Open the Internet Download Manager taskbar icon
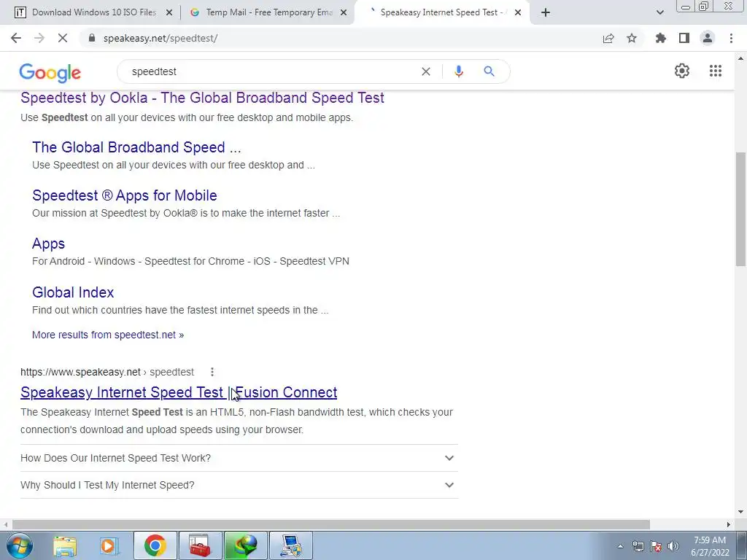Screen dimensions: 747x560 point(245,545)
